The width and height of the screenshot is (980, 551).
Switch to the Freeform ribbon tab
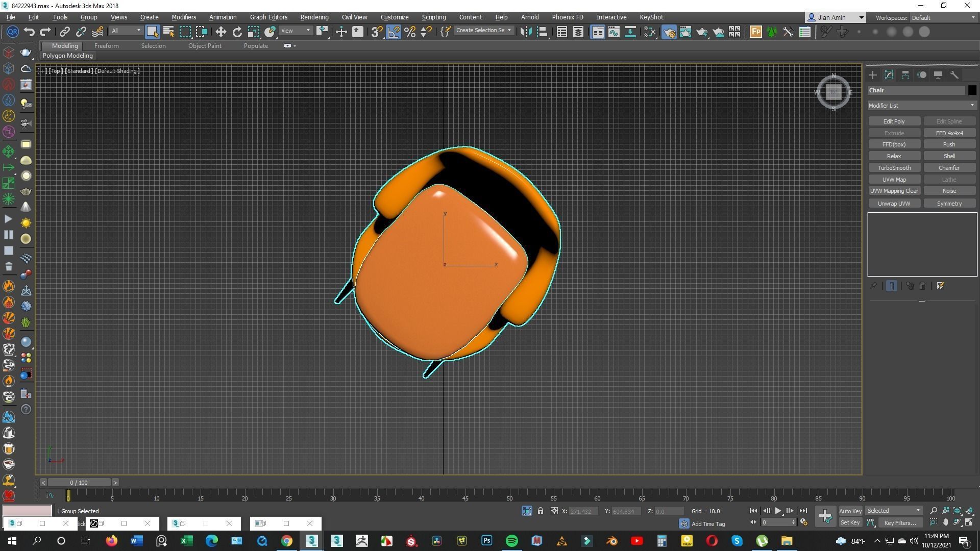click(x=106, y=46)
